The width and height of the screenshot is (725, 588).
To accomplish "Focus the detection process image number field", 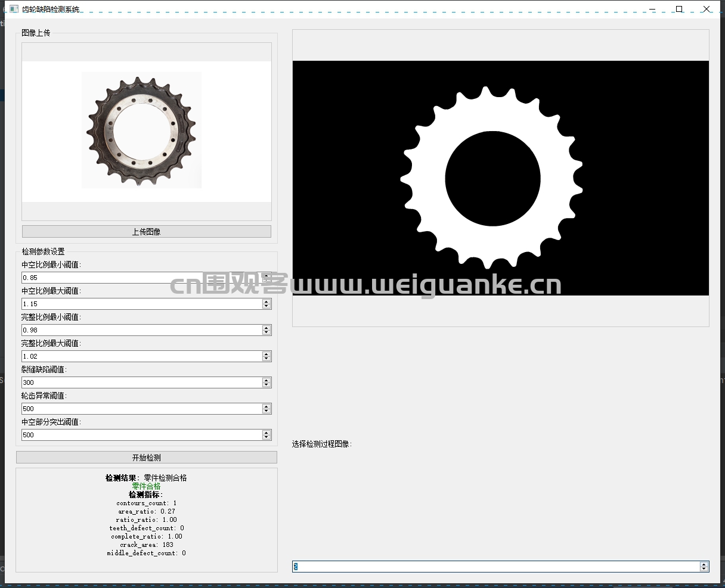I will click(x=501, y=567).
